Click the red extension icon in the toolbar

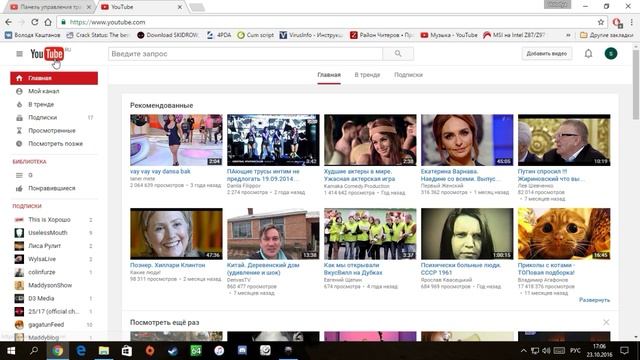617,22
